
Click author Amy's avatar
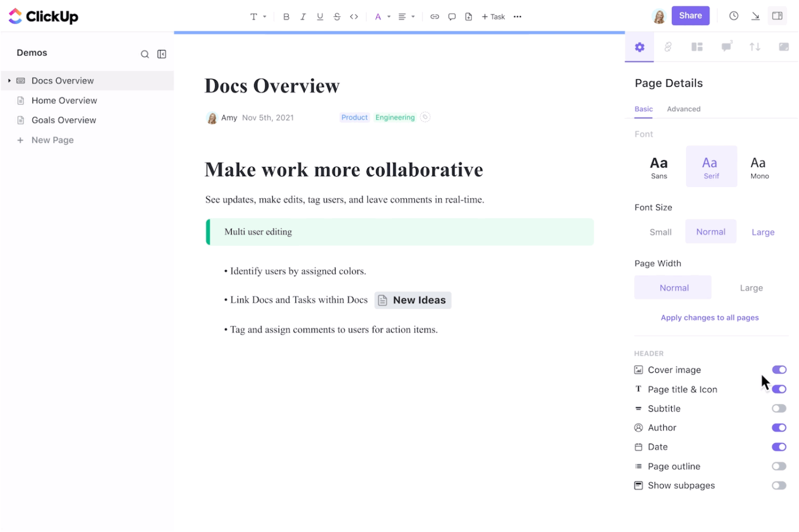coord(212,118)
